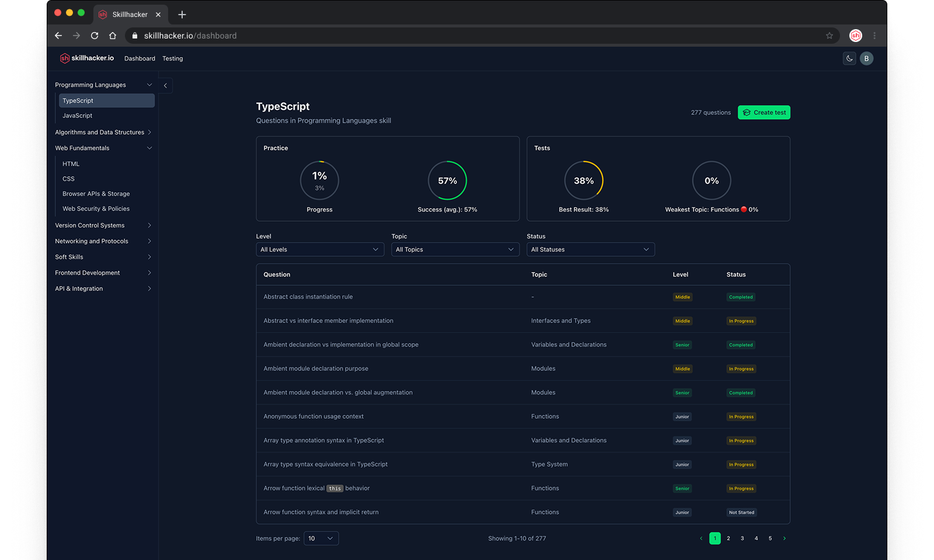This screenshot has width=934, height=560.
Task: Open a new browser tab
Action: (182, 15)
